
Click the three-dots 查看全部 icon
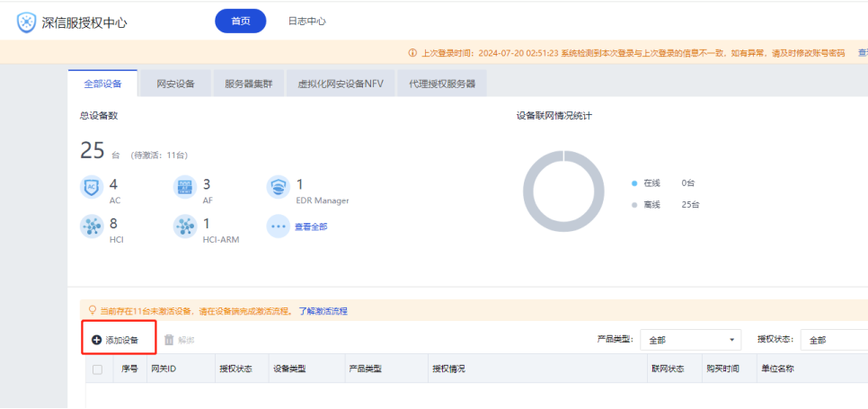point(279,227)
